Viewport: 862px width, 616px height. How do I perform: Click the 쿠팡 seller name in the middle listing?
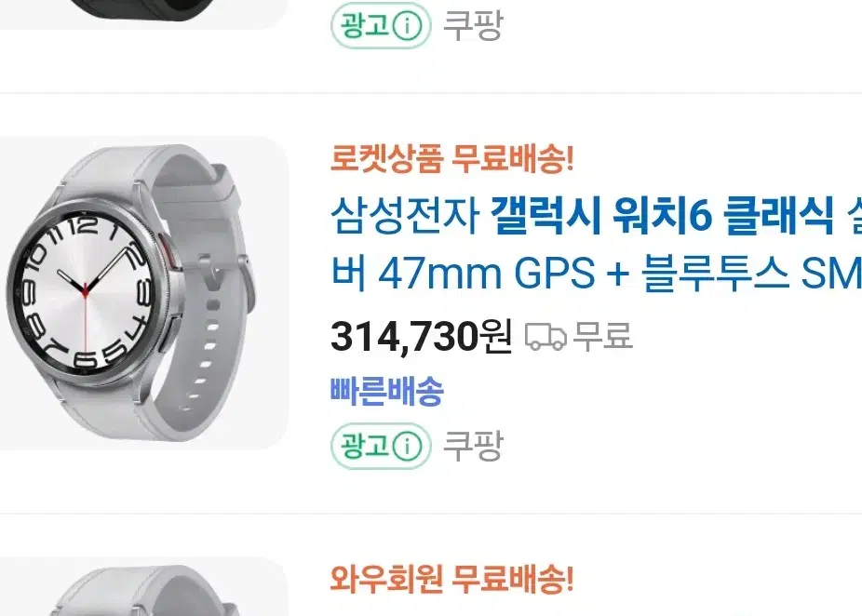(473, 446)
